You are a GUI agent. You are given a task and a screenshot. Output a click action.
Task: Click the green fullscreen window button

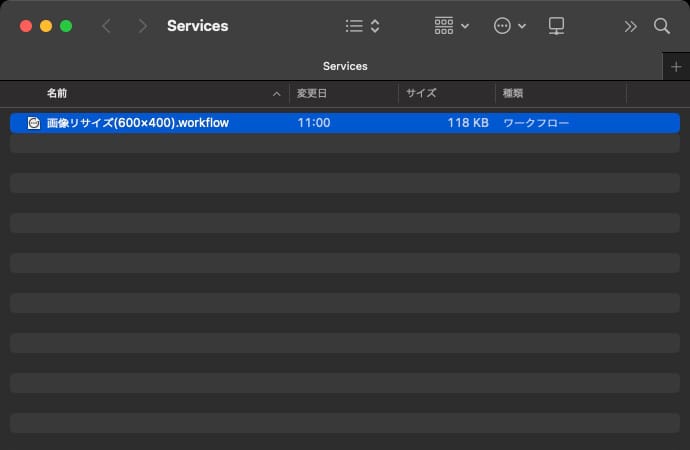click(x=66, y=26)
